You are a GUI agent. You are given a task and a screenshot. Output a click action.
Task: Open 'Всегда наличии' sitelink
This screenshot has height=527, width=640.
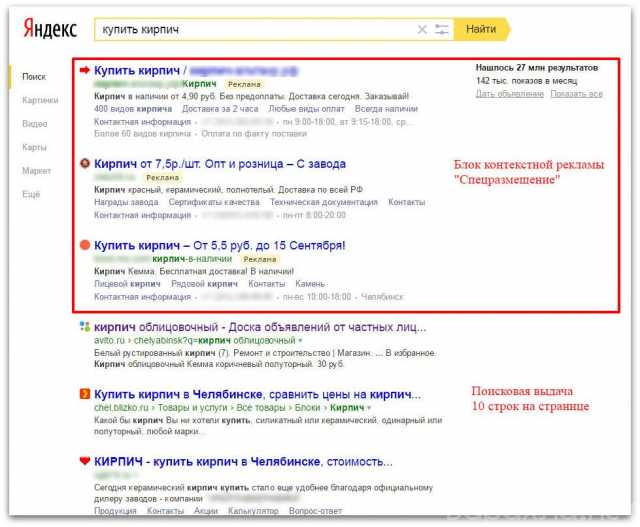click(x=386, y=109)
